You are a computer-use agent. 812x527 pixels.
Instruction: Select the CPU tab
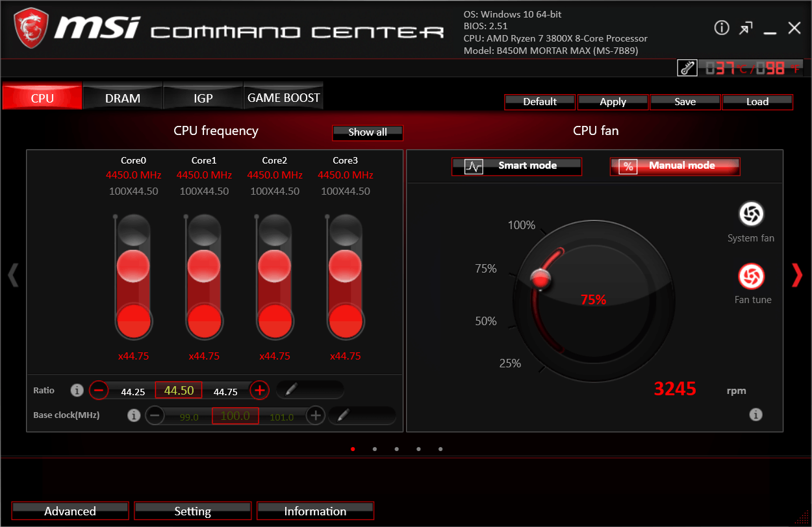[42, 97]
